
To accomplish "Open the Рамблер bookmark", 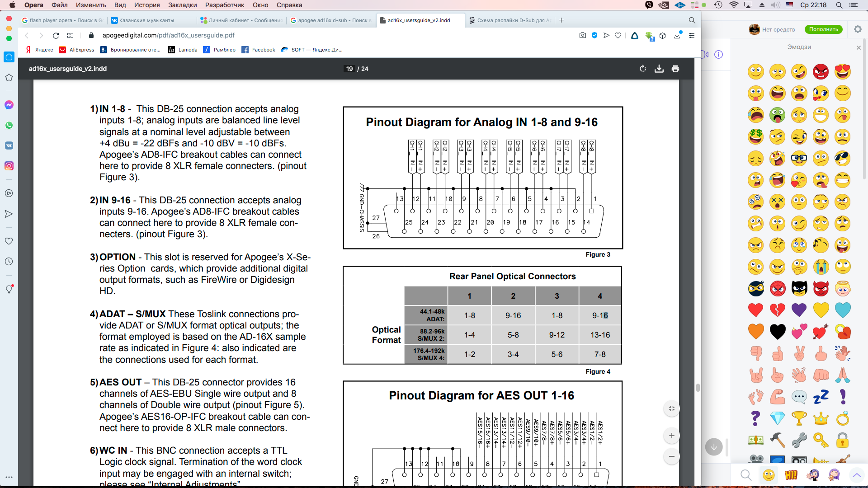I will click(x=219, y=50).
